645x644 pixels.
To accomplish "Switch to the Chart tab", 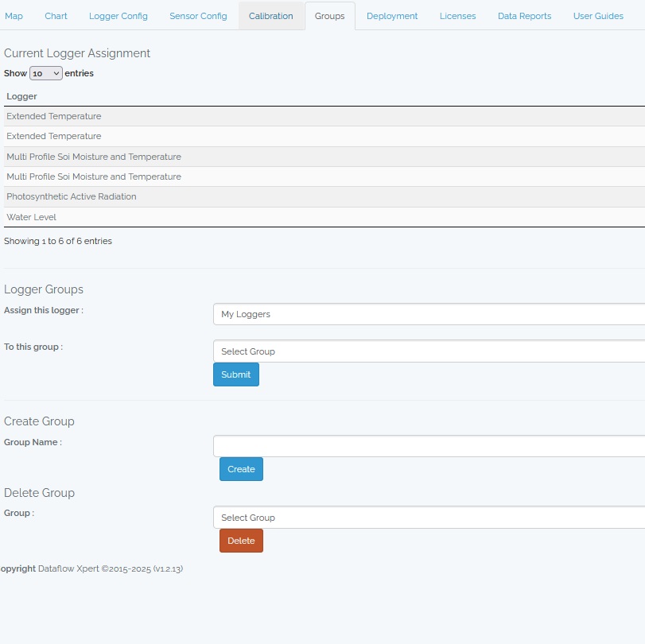I will [x=56, y=16].
